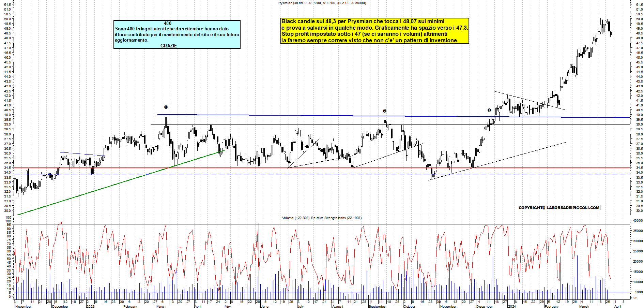Image resolution: width=644 pixels, height=308 pixels.
Task: Click the 'June' month label
Action: pos(264,306)
